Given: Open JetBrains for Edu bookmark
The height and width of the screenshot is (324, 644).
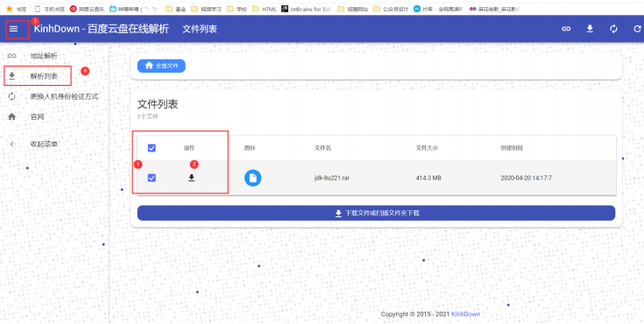Looking at the screenshot, I should (x=307, y=9).
